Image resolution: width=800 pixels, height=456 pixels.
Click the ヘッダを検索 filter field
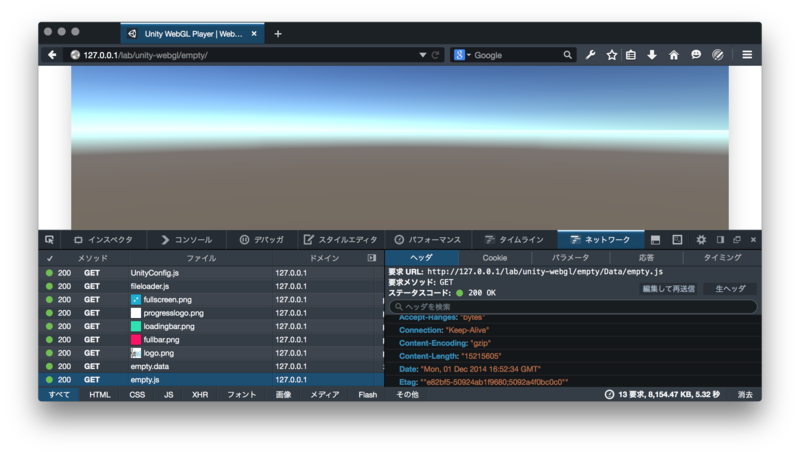[x=573, y=307]
